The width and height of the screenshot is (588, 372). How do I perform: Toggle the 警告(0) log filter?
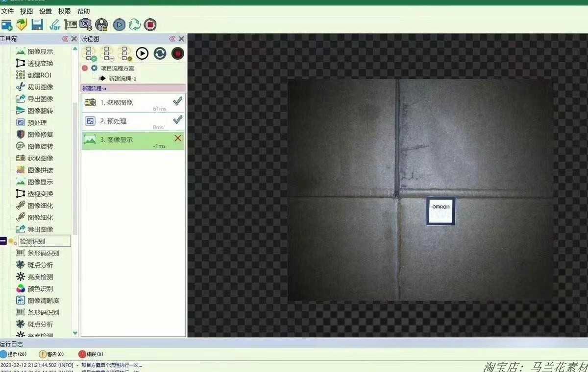click(x=51, y=354)
